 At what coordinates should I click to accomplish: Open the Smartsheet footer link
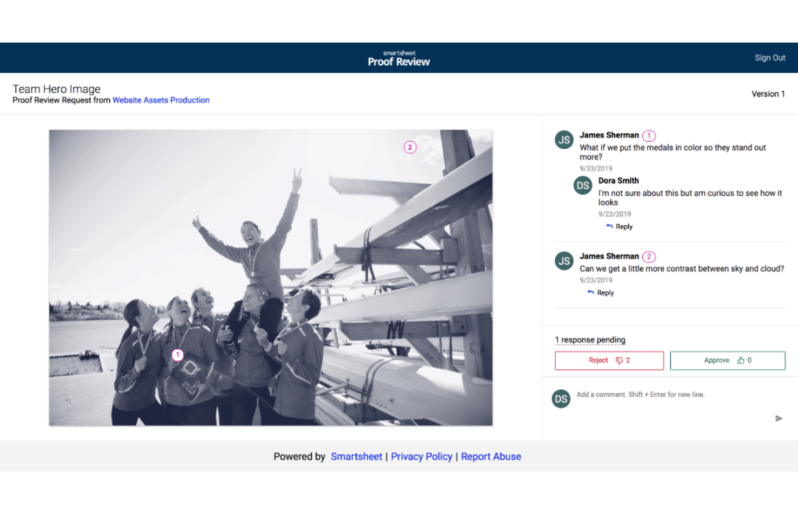tap(356, 456)
